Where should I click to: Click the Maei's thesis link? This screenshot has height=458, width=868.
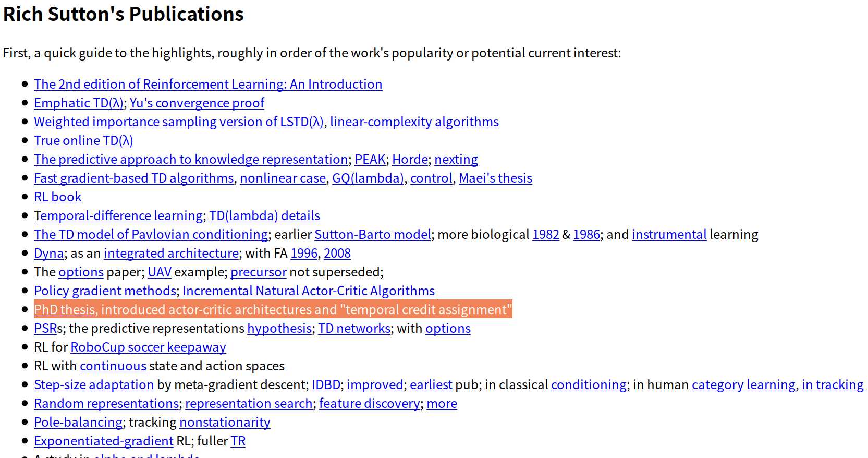click(x=495, y=178)
